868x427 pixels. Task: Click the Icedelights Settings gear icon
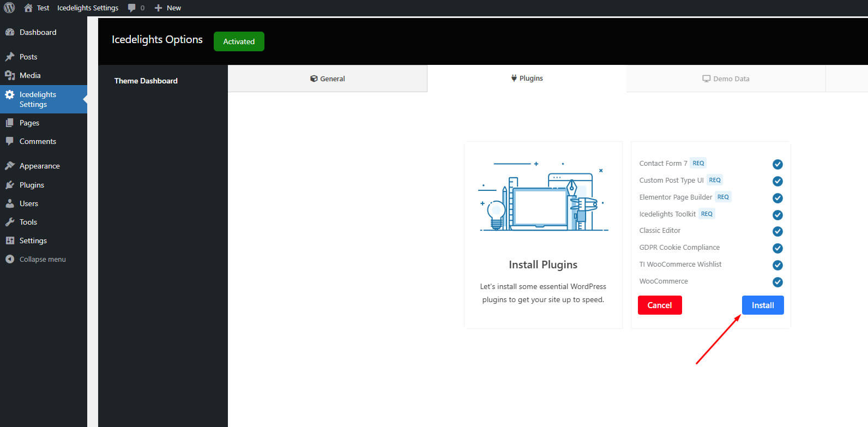pos(10,94)
